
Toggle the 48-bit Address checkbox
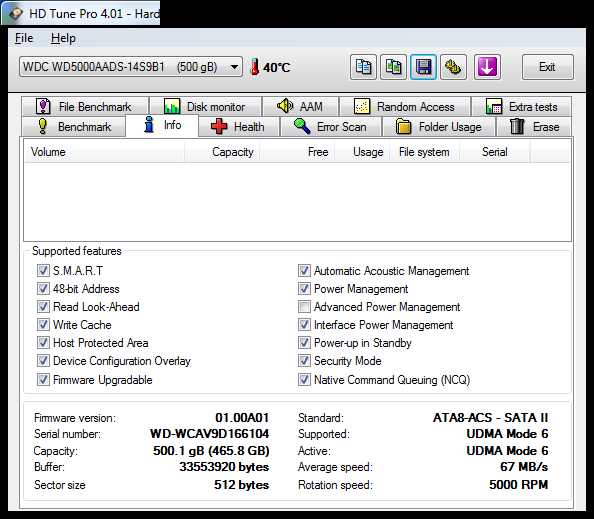tap(43, 289)
